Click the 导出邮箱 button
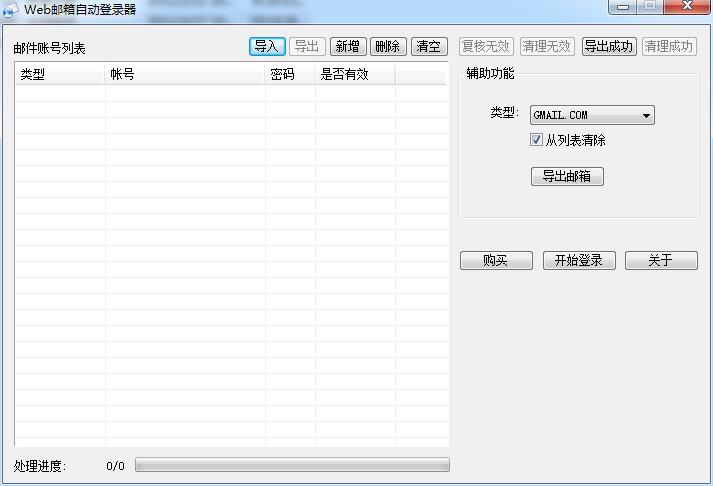The height and width of the screenshot is (486, 713). pos(567,177)
